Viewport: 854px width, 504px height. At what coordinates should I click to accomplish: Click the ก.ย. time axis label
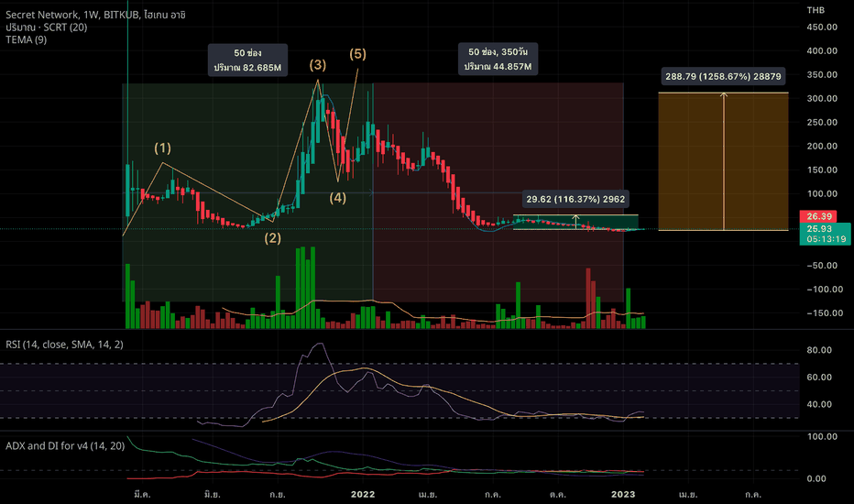pyautogui.click(x=278, y=494)
